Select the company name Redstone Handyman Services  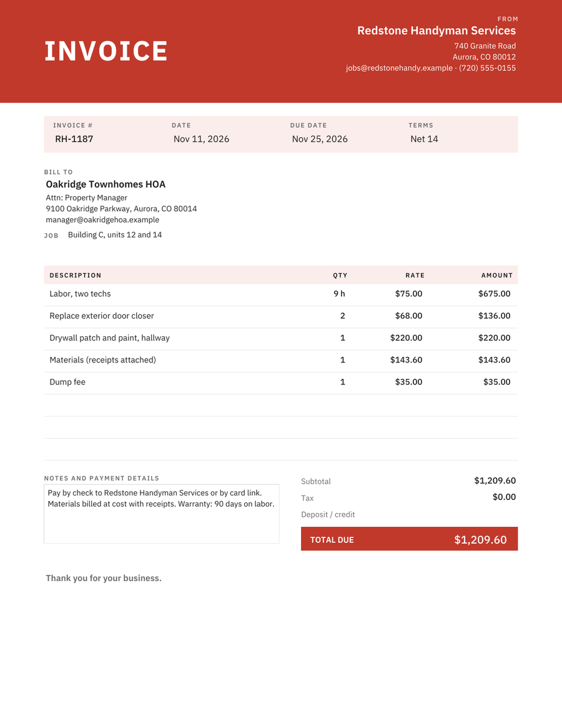tap(436, 31)
